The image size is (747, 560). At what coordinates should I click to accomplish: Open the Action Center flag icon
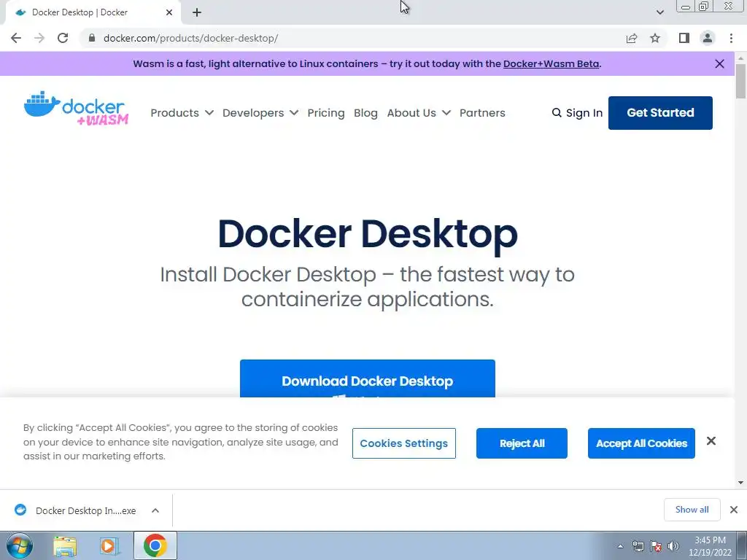coord(656,546)
